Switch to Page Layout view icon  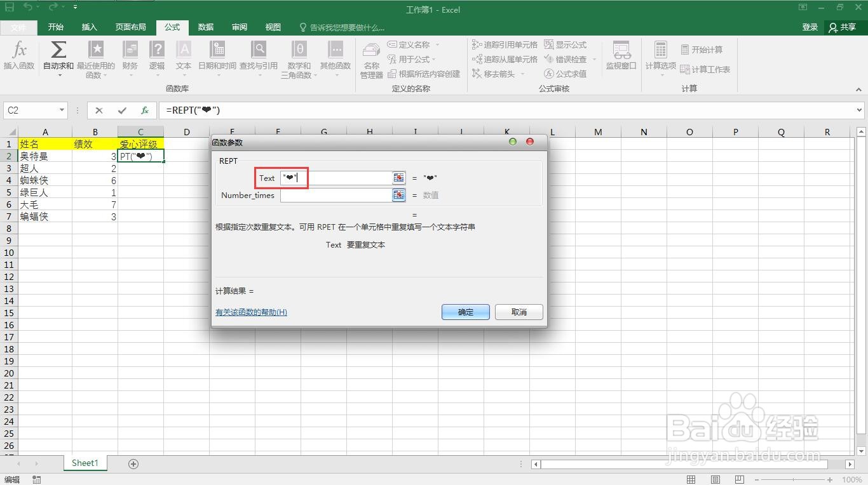715,479
